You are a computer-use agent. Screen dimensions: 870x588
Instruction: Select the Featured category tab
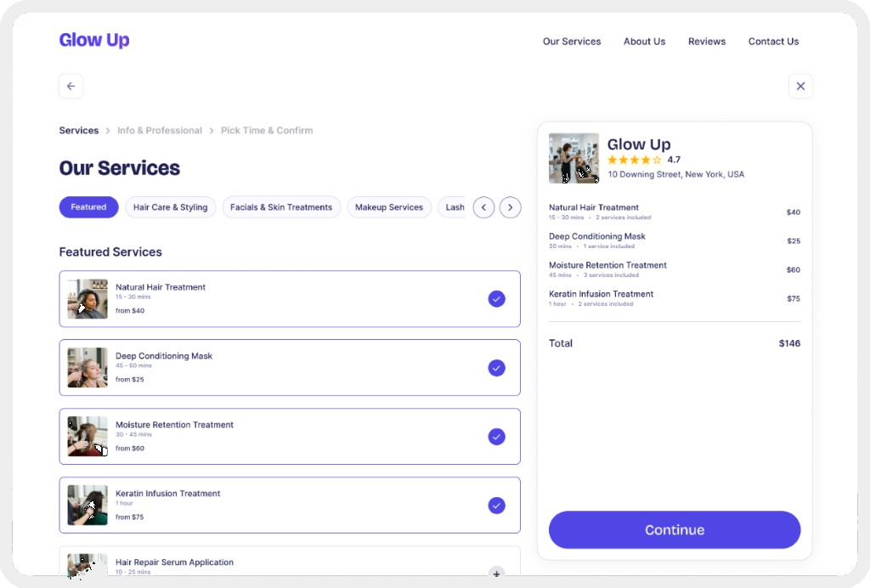(88, 207)
